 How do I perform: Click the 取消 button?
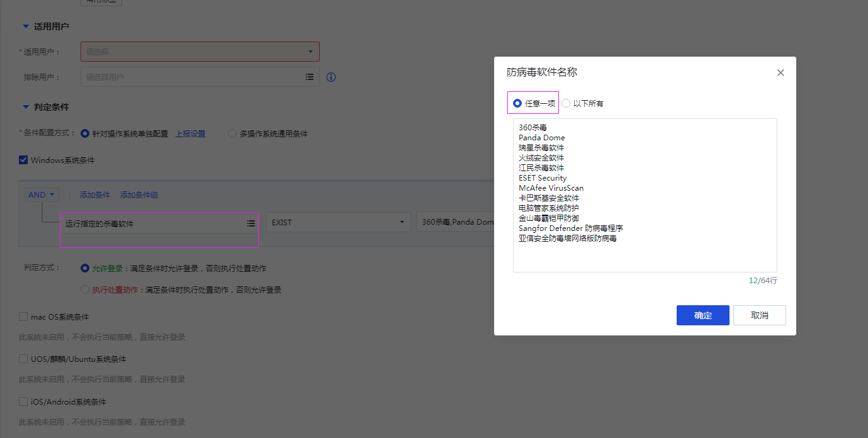[759, 315]
